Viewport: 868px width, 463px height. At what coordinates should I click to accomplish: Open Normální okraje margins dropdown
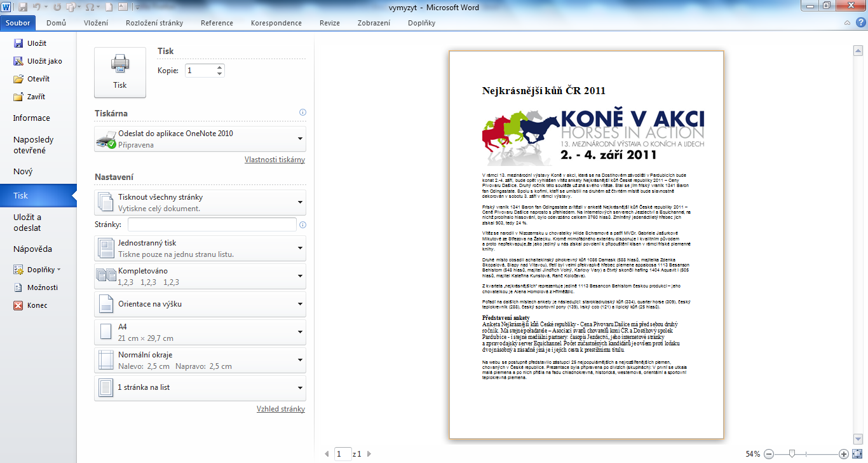pos(200,361)
